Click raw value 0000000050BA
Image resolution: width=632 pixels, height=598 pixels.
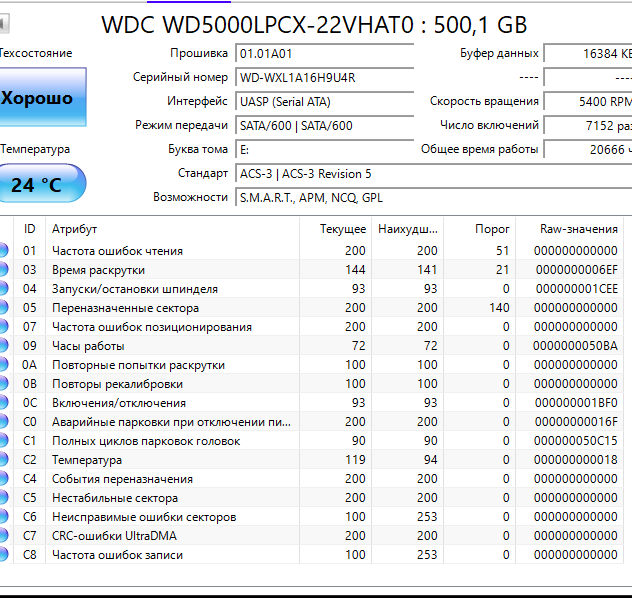coord(575,346)
